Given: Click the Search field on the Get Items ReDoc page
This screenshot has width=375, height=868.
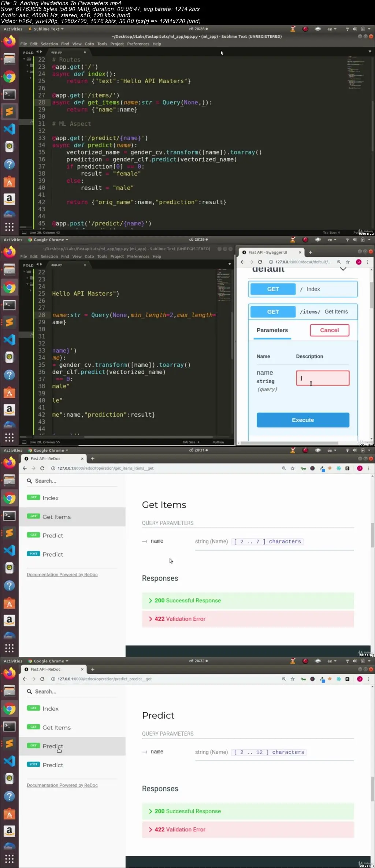Looking at the screenshot, I should click(72, 481).
